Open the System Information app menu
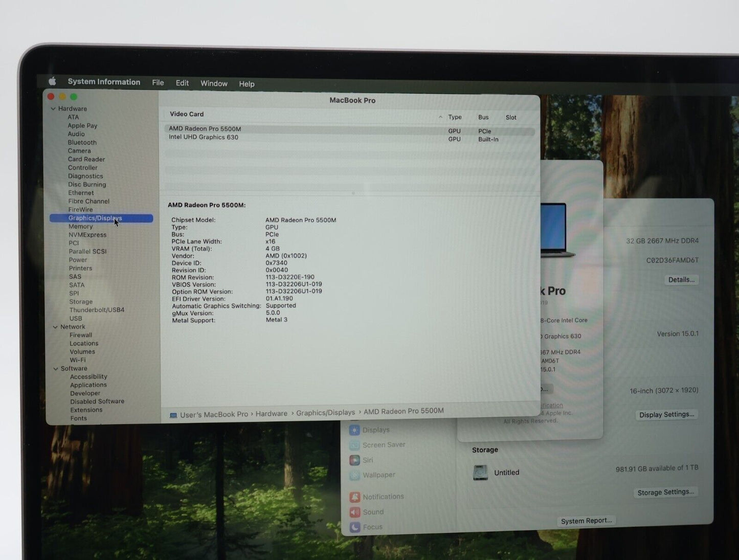 coord(104,82)
